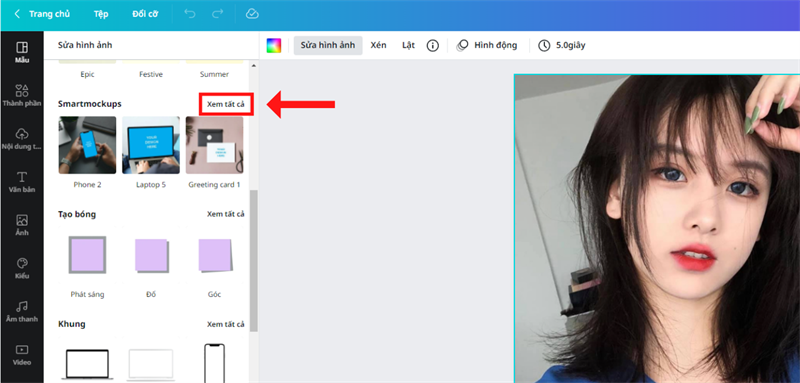Click the Tạo bóng section heading
Screen dimensions: 800x383
click(x=77, y=214)
